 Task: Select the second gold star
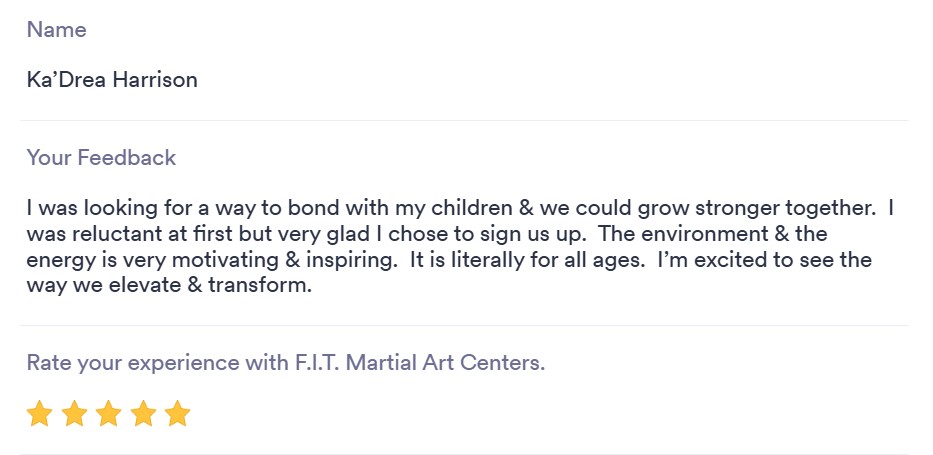pos(74,413)
